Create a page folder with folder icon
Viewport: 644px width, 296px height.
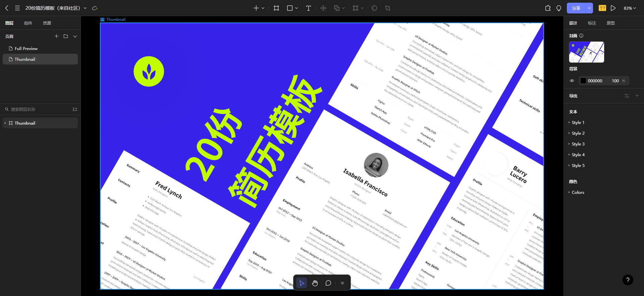click(66, 36)
